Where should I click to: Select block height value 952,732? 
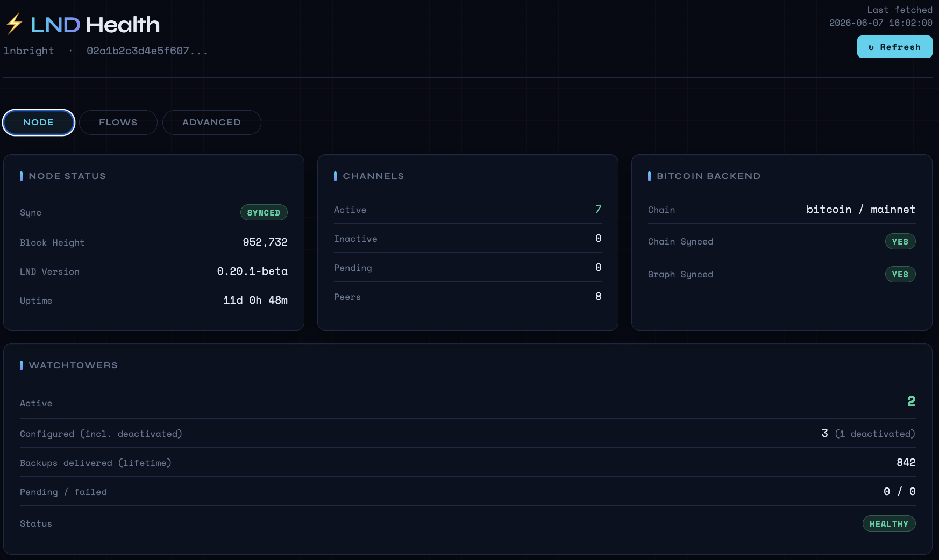(265, 242)
